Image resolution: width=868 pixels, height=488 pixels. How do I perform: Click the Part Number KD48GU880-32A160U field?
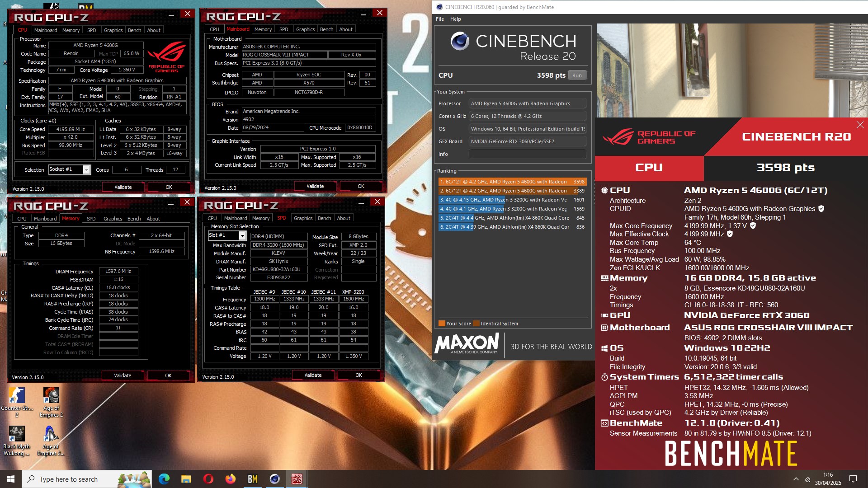tap(279, 269)
